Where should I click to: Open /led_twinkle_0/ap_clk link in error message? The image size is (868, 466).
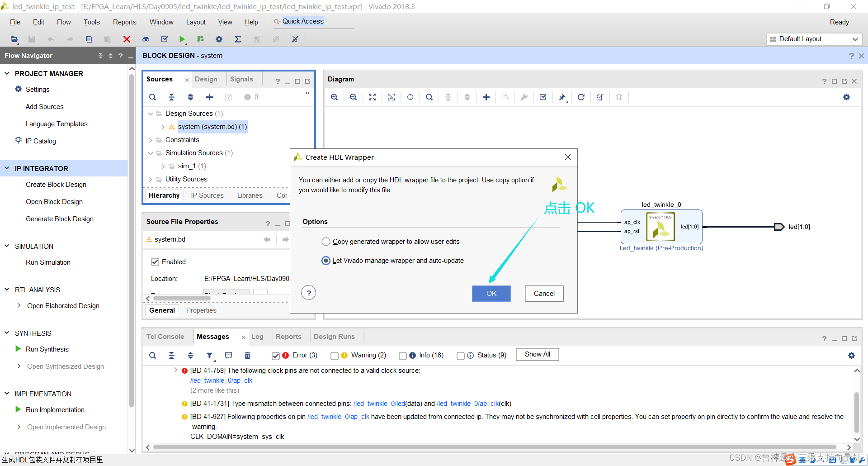[221, 380]
